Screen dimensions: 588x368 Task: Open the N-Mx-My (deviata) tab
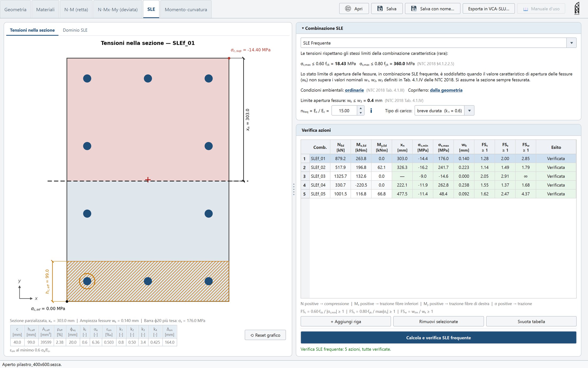click(118, 9)
